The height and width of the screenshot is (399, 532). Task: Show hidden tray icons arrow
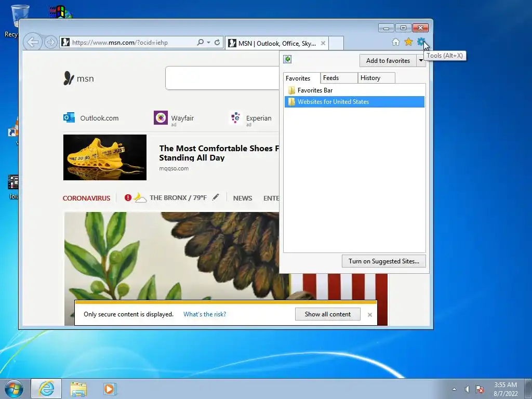[454, 389]
